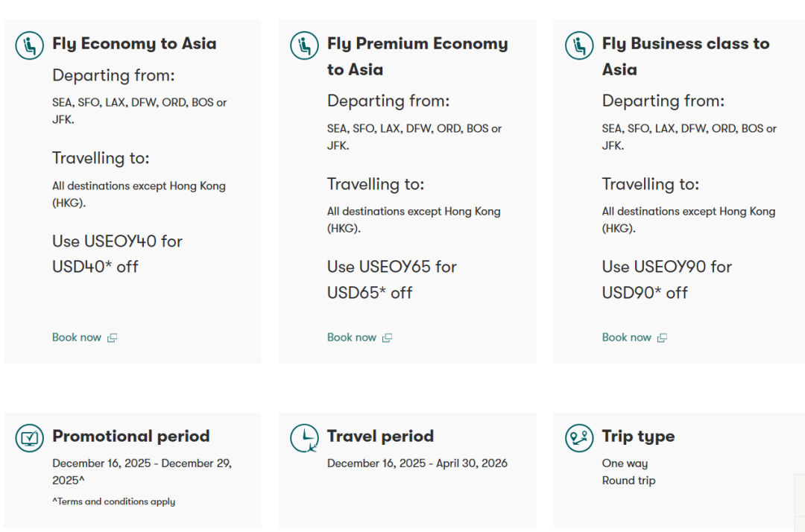
Task: Click external-link icon after Business class Book now
Action: [x=662, y=338]
